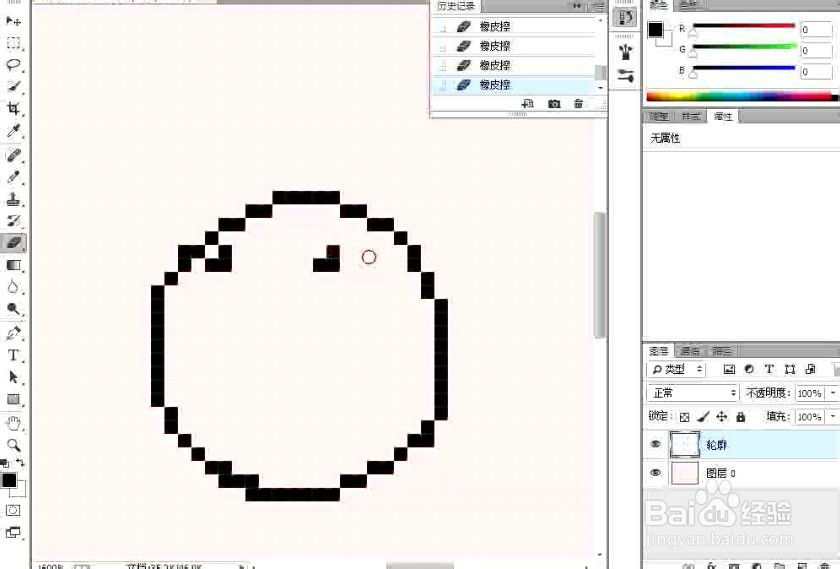Select the Move tool
840x569 pixels.
(13, 21)
